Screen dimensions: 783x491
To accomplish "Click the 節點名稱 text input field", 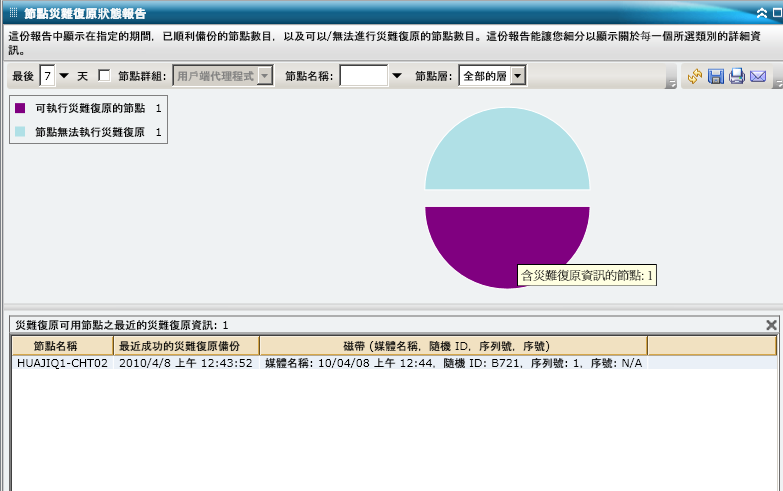I will [x=364, y=76].
